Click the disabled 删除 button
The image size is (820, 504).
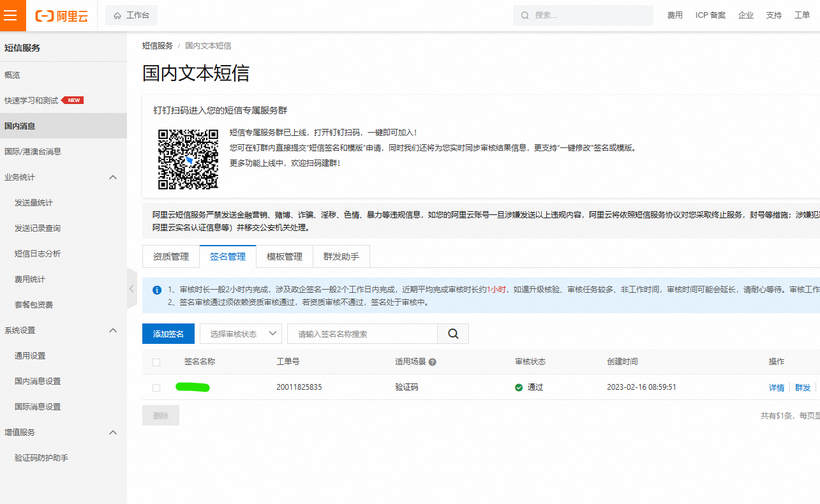click(161, 415)
